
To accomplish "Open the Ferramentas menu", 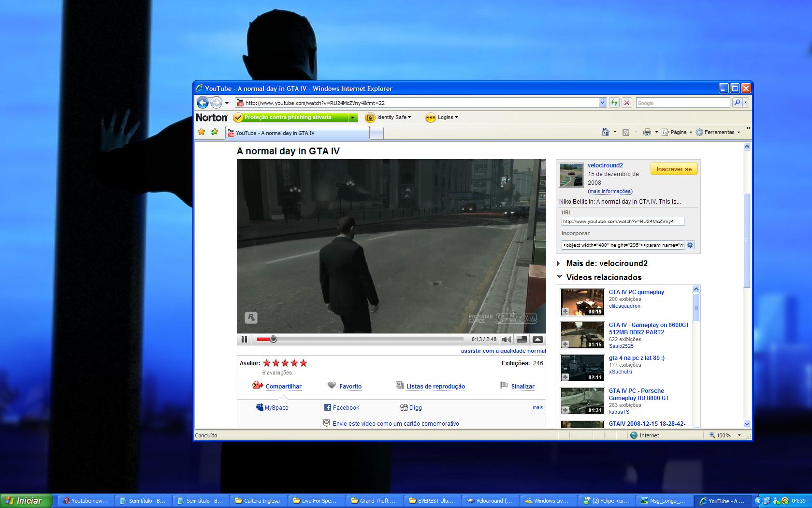I will click(x=718, y=132).
